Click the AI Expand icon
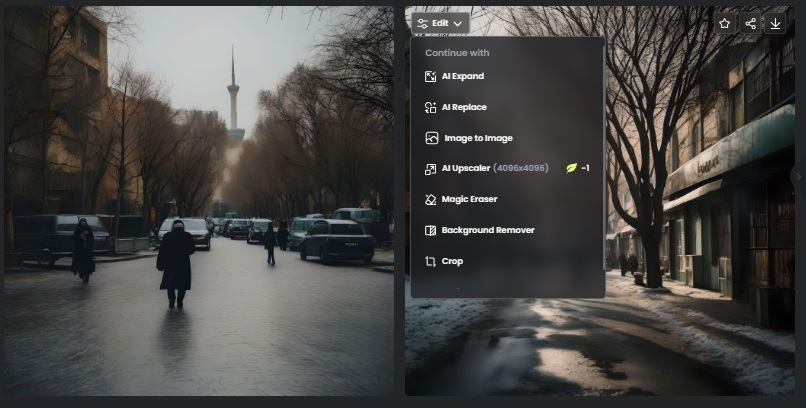Screen dimensions: 806x408 pos(431,76)
